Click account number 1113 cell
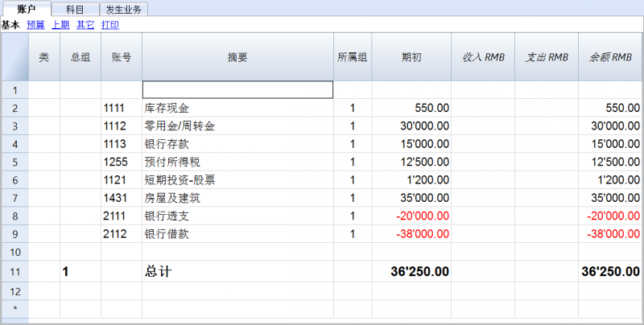 [122, 144]
